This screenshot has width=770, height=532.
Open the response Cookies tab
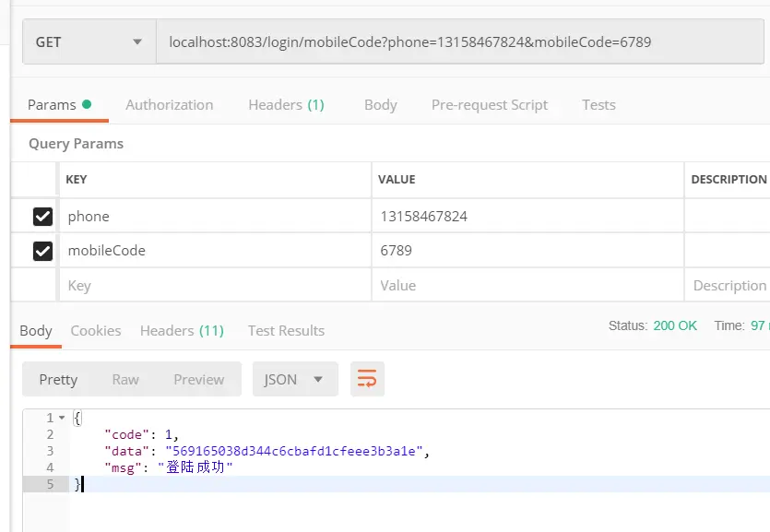pos(96,330)
